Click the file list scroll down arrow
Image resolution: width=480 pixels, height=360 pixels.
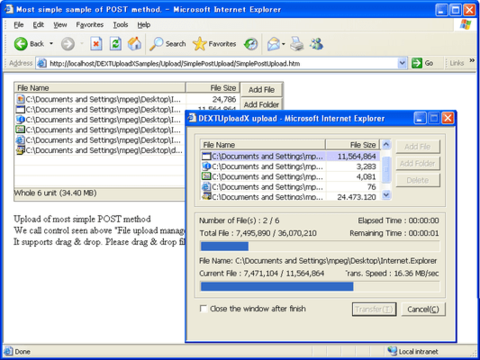tap(386, 195)
